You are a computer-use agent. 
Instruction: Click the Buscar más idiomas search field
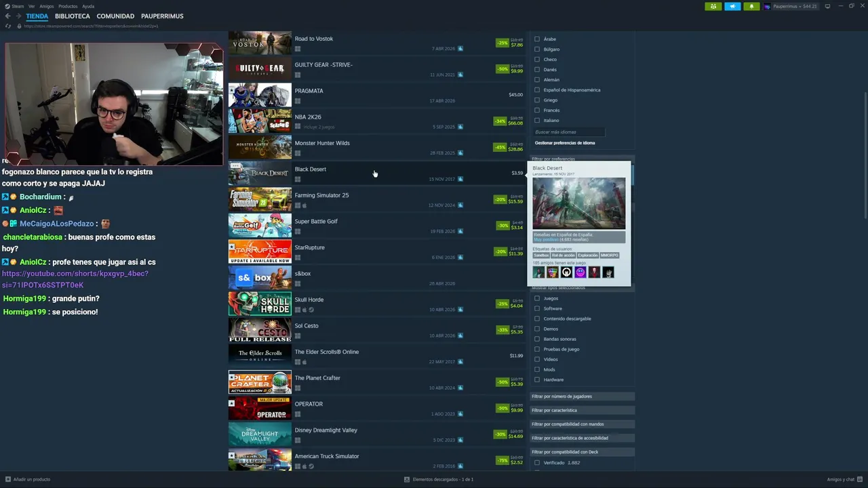568,132
